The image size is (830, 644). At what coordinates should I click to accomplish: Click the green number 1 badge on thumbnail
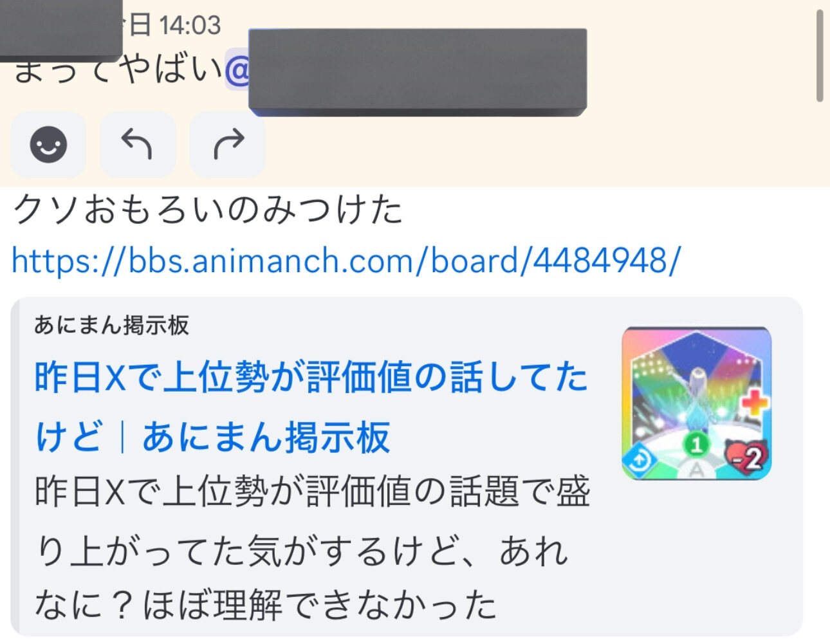point(696,443)
